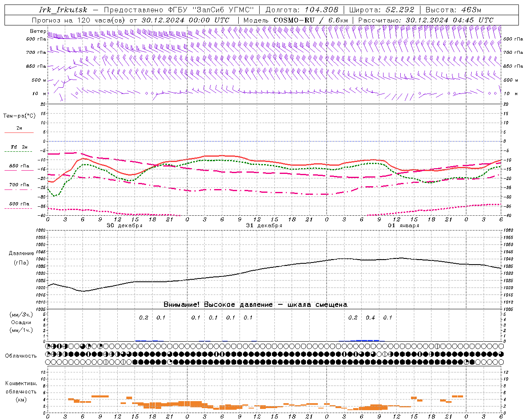Click the "30 декабря" date label
Screen dimensions: 525x420
pos(124,226)
